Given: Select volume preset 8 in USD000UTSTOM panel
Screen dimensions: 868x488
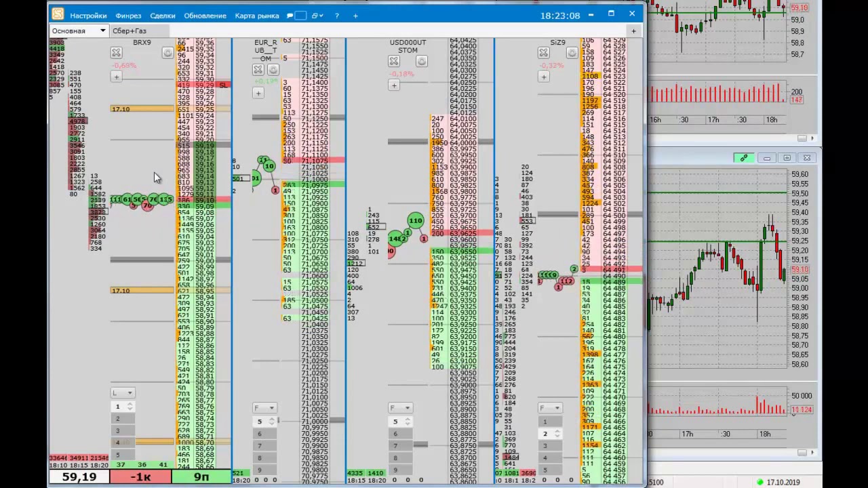Looking at the screenshot, I should [x=400, y=457].
